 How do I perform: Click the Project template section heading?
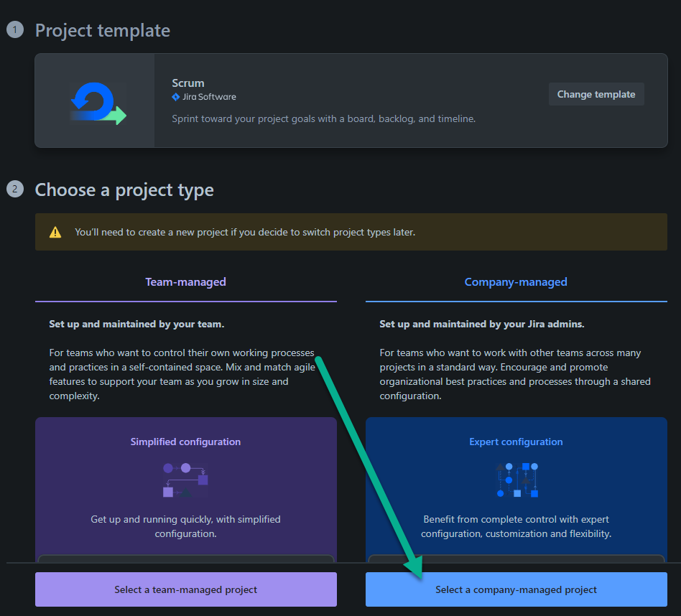[103, 31]
